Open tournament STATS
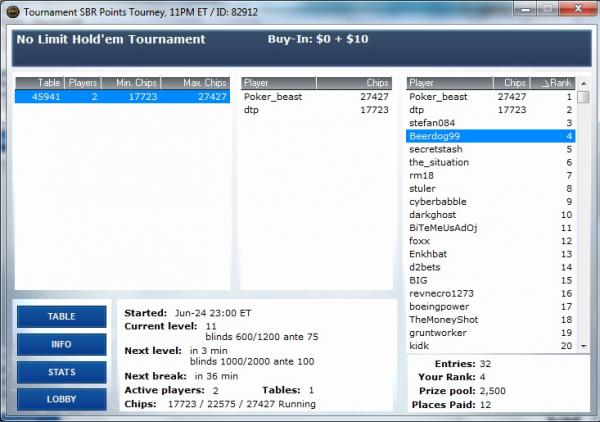The height and width of the screenshot is (422, 600). (x=61, y=372)
